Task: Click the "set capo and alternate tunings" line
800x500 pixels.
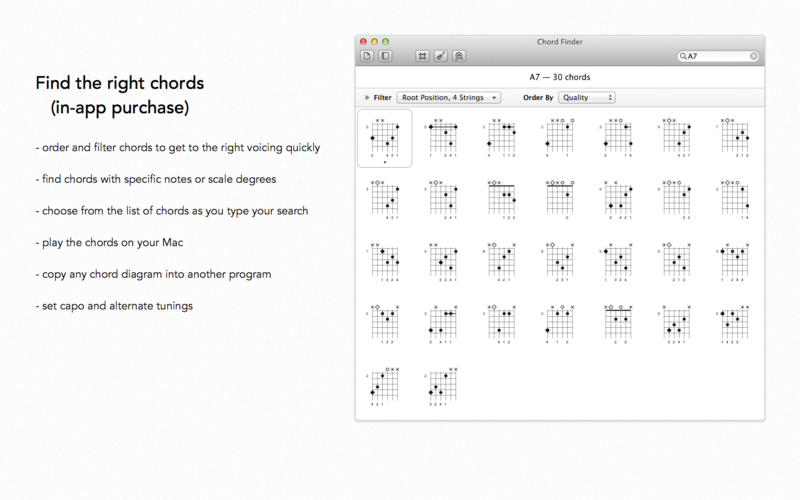Action: [x=114, y=306]
